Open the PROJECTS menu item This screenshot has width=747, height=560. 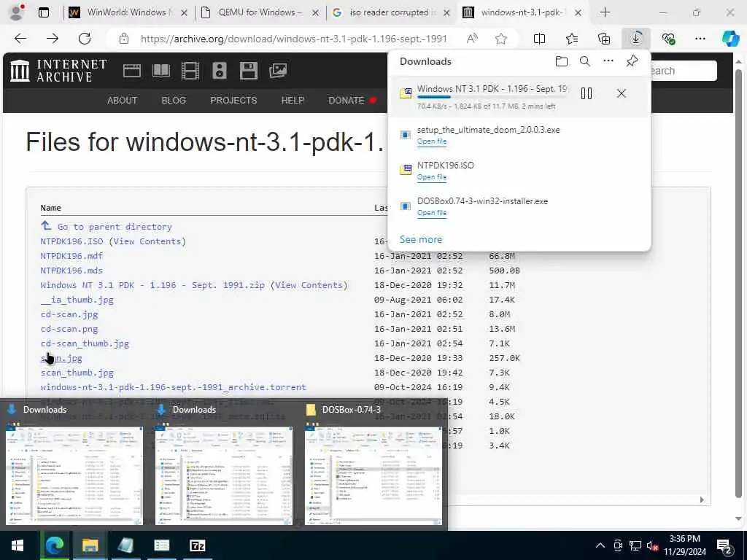click(233, 101)
